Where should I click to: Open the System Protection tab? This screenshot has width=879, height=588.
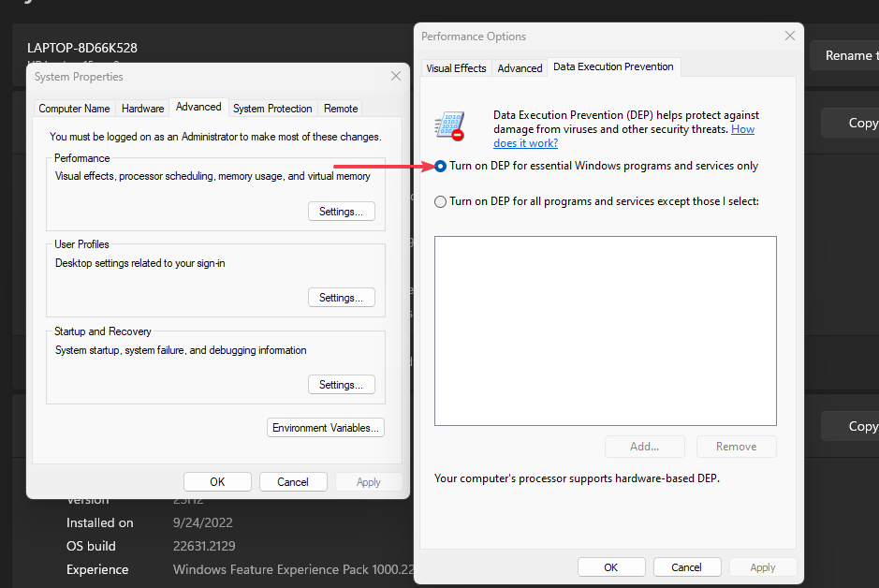(x=272, y=109)
